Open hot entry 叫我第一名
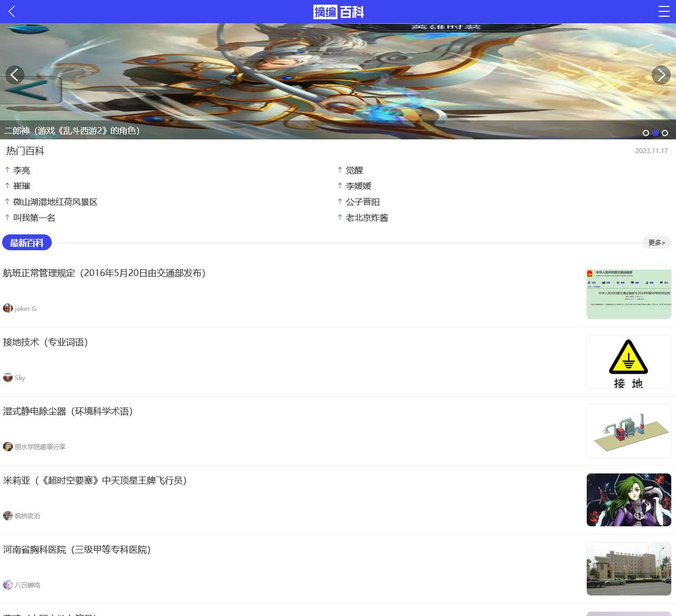The height and width of the screenshot is (616, 676). 34,217
